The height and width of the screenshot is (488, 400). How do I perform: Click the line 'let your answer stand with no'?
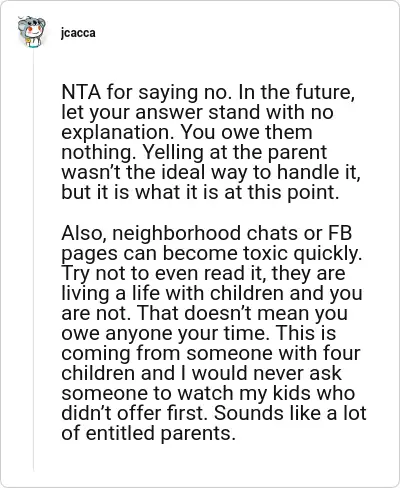pos(197,112)
